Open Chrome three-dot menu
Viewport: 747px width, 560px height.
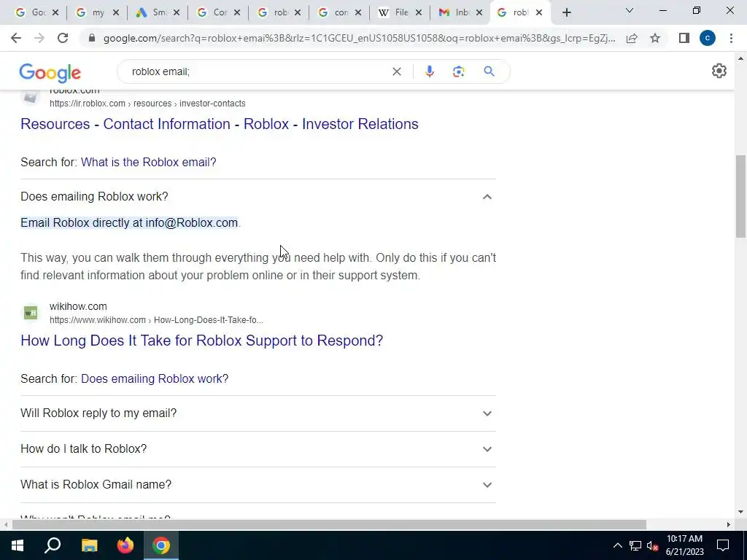pos(731,38)
